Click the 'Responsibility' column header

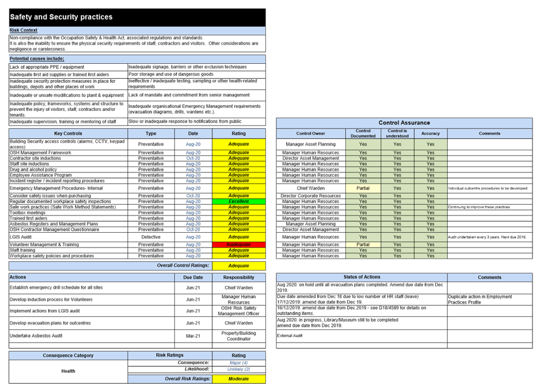pos(239,277)
